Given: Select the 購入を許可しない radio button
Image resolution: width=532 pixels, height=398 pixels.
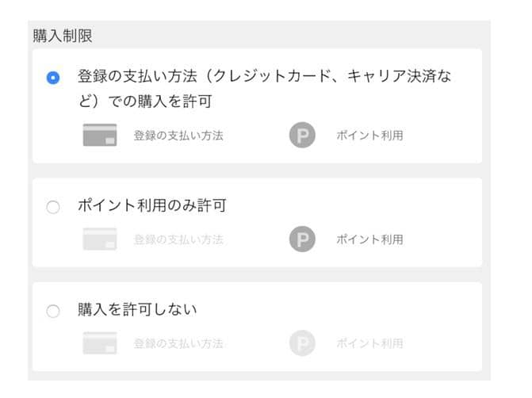Looking at the screenshot, I should pos(53,311).
